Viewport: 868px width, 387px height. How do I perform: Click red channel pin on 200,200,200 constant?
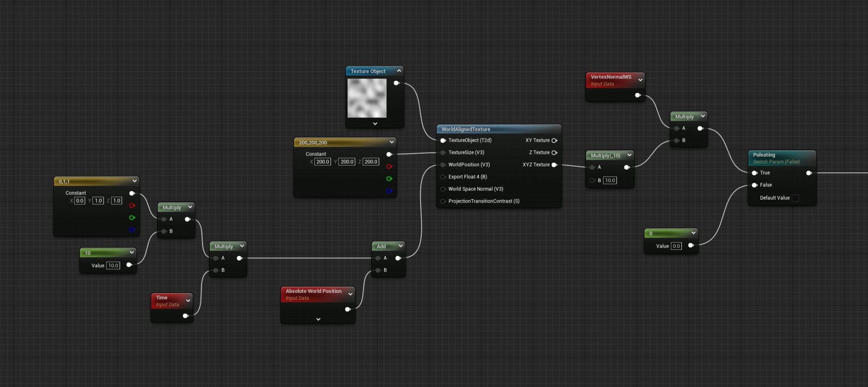coord(389,167)
